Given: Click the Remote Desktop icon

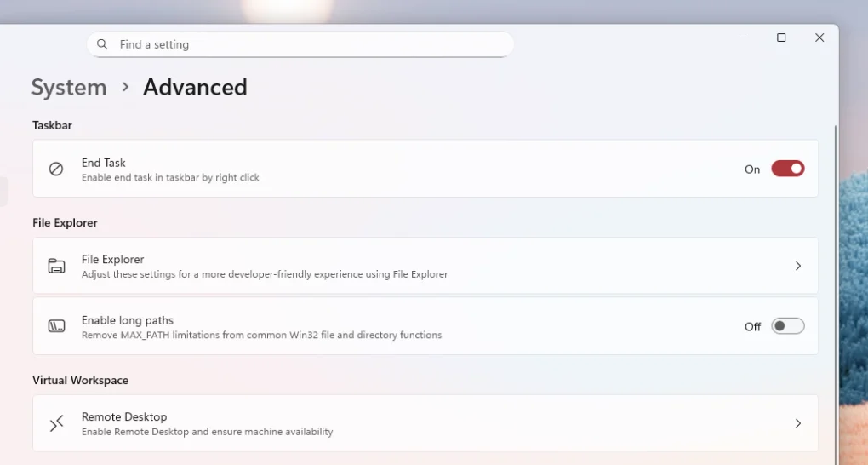Looking at the screenshot, I should (56, 423).
